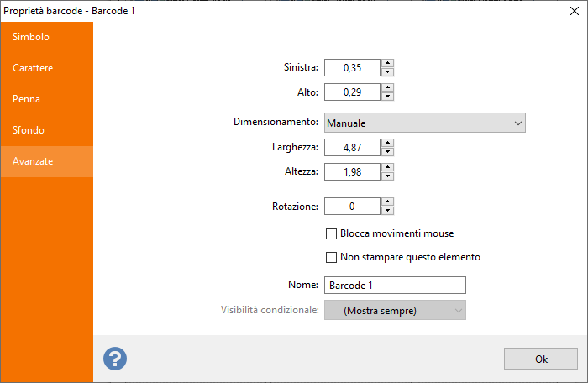Viewport: 588px width, 383px height.
Task: Go to the Sfondo tab
Action: tap(29, 130)
